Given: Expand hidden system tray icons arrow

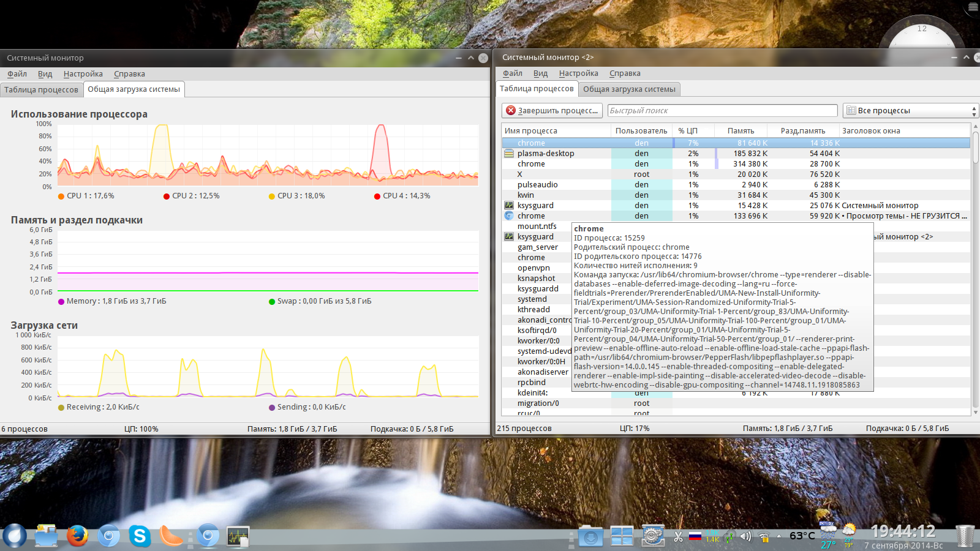Looking at the screenshot, I should (779, 536).
